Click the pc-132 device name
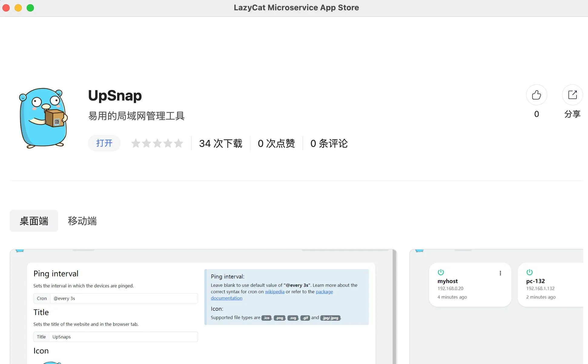This screenshot has height=364, width=588. [535, 281]
